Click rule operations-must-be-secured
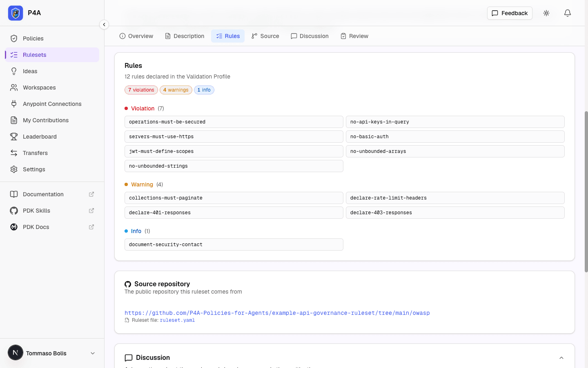Image resolution: width=588 pixels, height=368 pixels. (234, 122)
